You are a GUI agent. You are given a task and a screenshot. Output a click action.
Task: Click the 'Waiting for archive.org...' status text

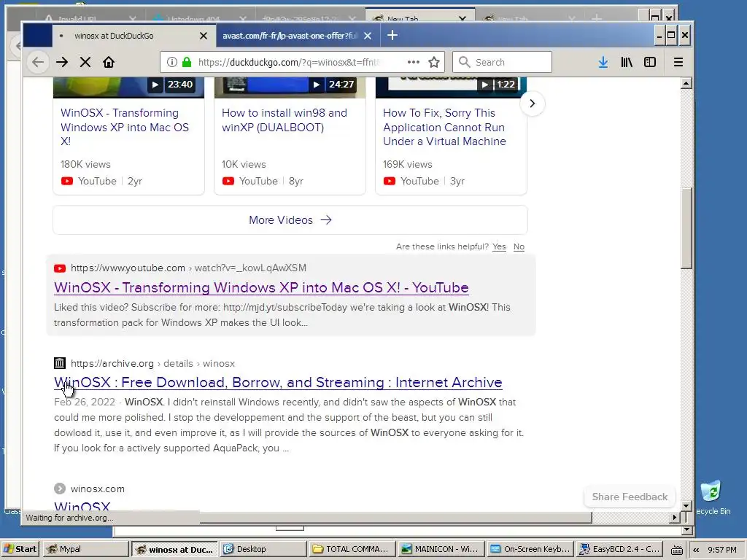(x=69, y=518)
